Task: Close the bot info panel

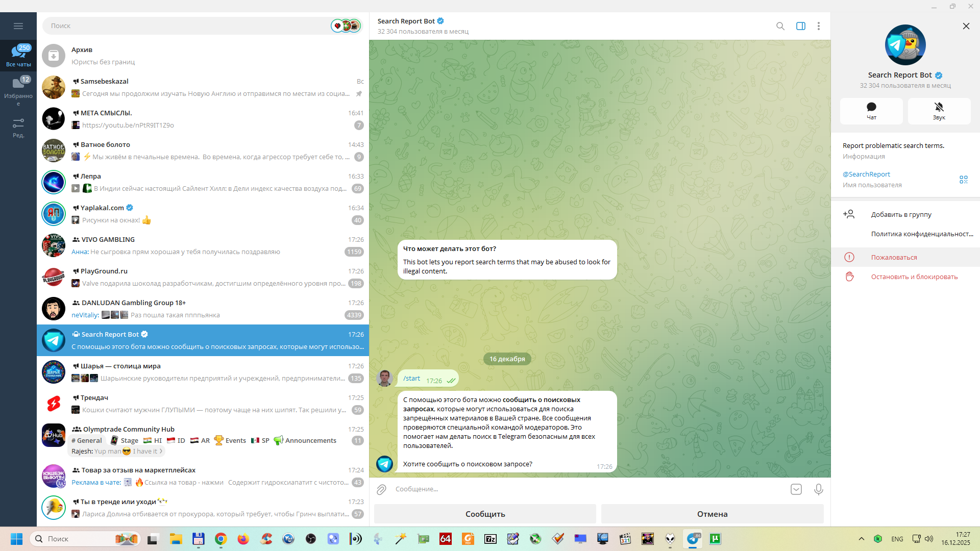Action: pos(966,26)
